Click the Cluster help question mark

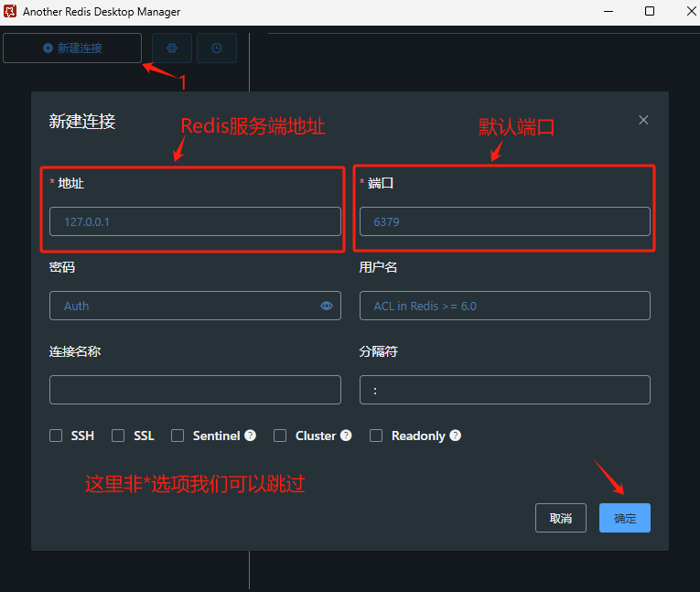[346, 436]
